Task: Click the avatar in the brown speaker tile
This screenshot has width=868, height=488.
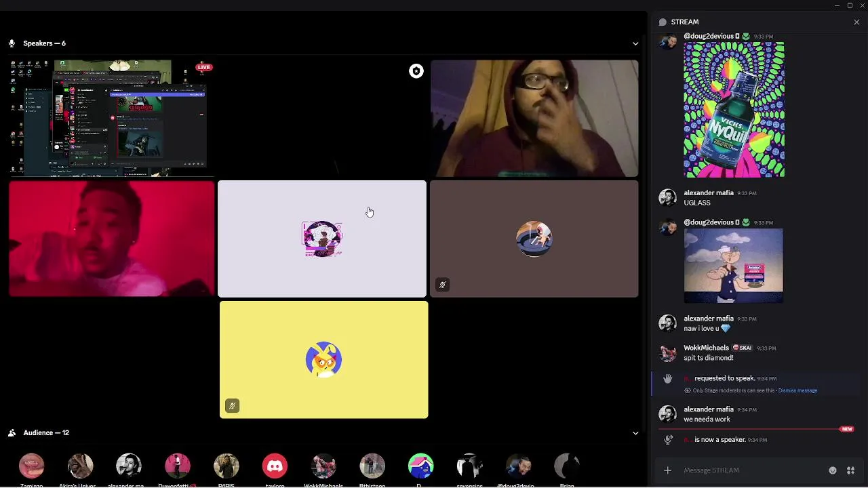Action: point(534,239)
